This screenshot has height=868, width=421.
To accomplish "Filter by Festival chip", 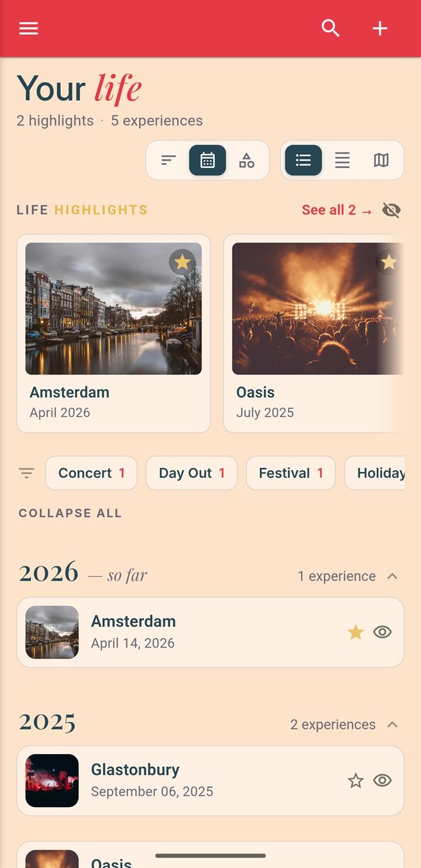I will 291,473.
